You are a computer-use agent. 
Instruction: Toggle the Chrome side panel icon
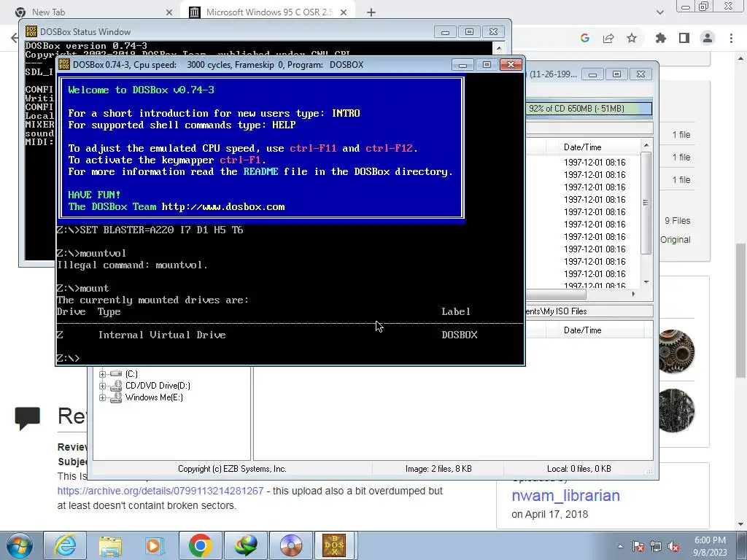(684, 38)
